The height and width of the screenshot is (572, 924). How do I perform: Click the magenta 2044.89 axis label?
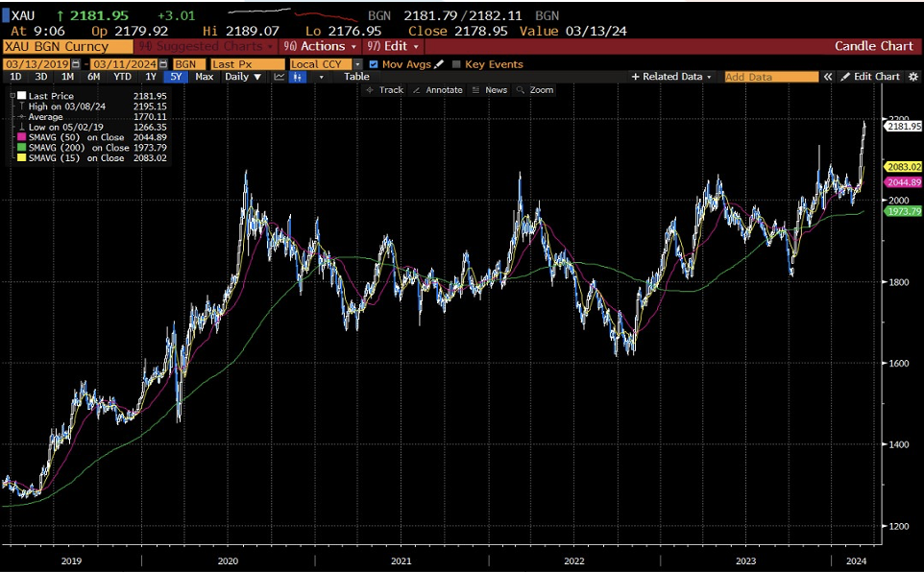904,182
